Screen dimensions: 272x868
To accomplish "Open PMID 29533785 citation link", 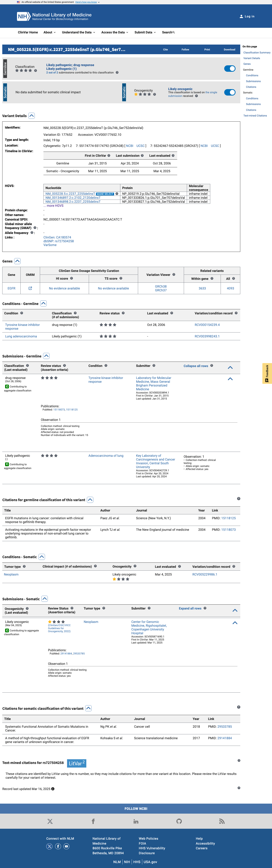I will point(224,727).
